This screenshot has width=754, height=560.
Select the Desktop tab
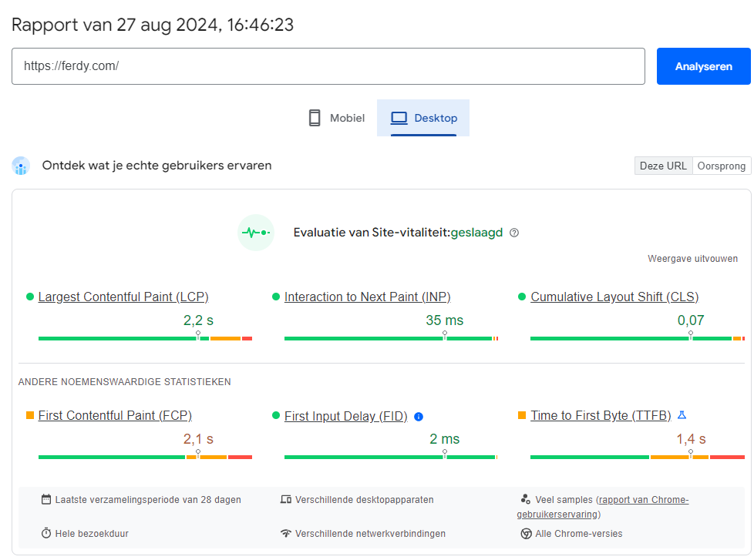tap(423, 119)
